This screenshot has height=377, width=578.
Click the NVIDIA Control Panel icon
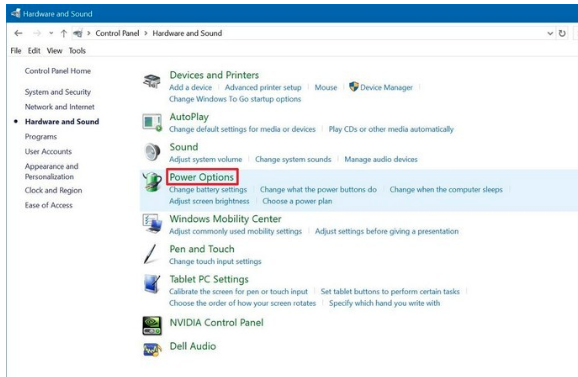(152, 325)
